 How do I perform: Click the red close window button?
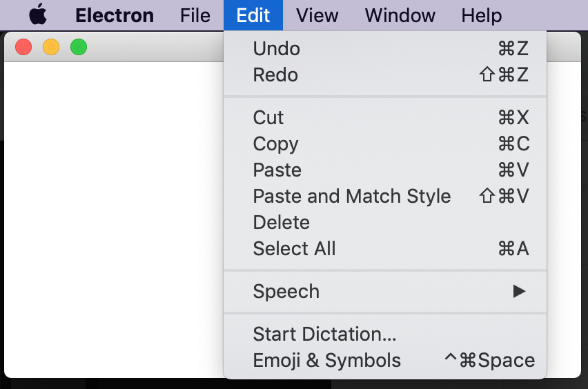(x=23, y=47)
